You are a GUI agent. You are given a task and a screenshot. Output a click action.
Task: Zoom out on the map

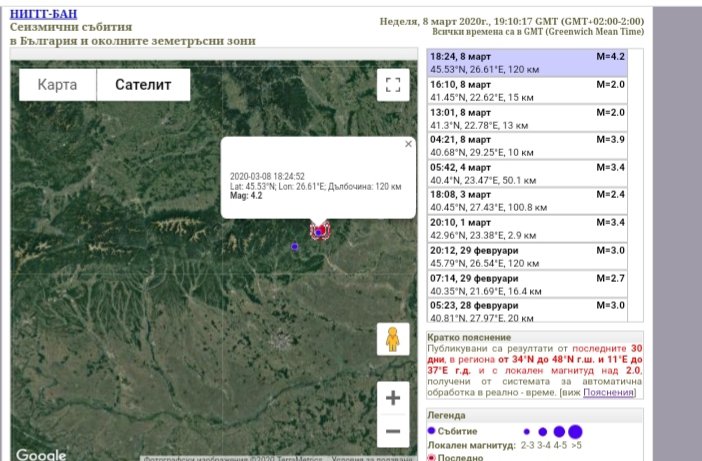392,432
